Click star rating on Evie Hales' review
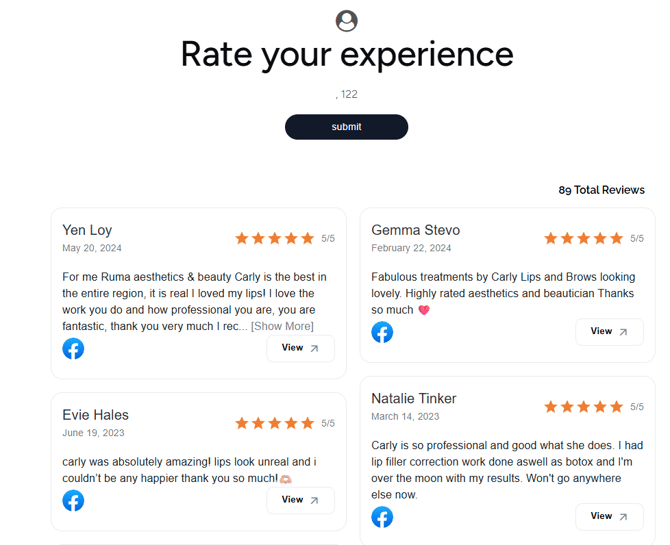The image size is (670, 545). [274, 423]
